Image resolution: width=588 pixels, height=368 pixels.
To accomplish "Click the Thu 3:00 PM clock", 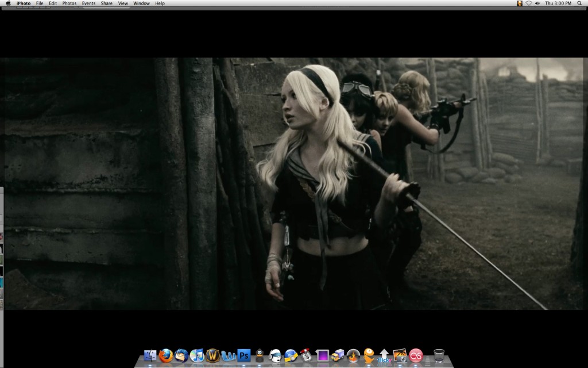I will click(x=558, y=3).
